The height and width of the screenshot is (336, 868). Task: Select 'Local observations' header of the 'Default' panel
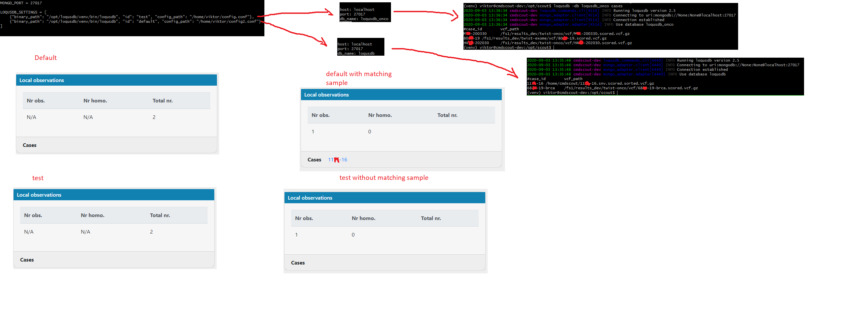pos(116,80)
